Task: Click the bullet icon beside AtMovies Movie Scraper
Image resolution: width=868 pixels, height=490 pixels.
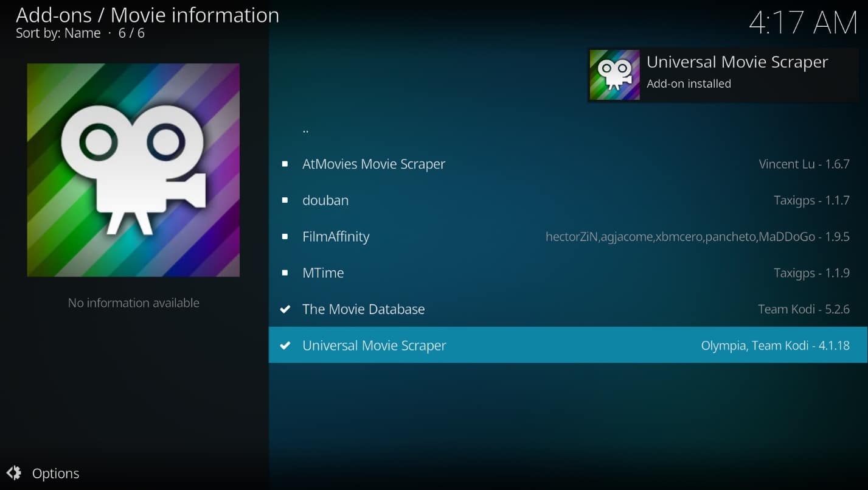Action: tap(285, 163)
